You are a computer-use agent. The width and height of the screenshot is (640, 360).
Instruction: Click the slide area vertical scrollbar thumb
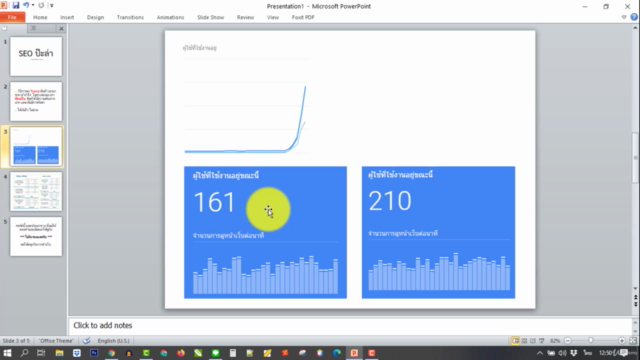pyautogui.click(x=636, y=158)
